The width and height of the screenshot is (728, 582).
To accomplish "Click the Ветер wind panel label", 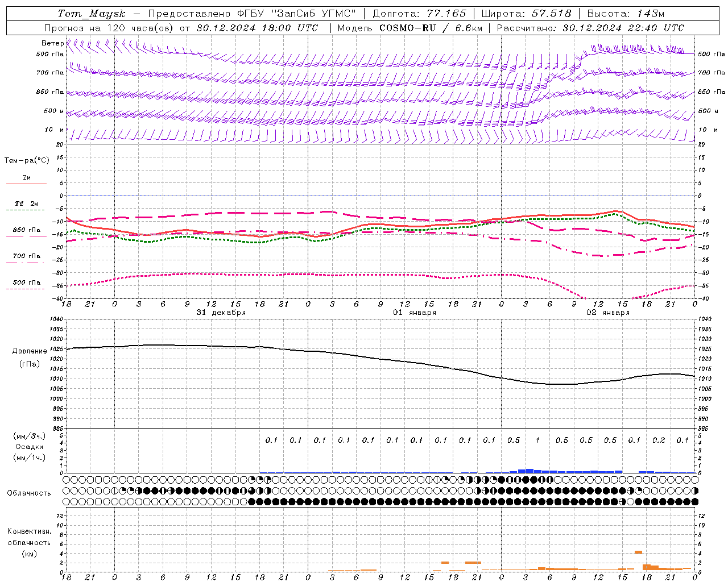I will [x=52, y=43].
